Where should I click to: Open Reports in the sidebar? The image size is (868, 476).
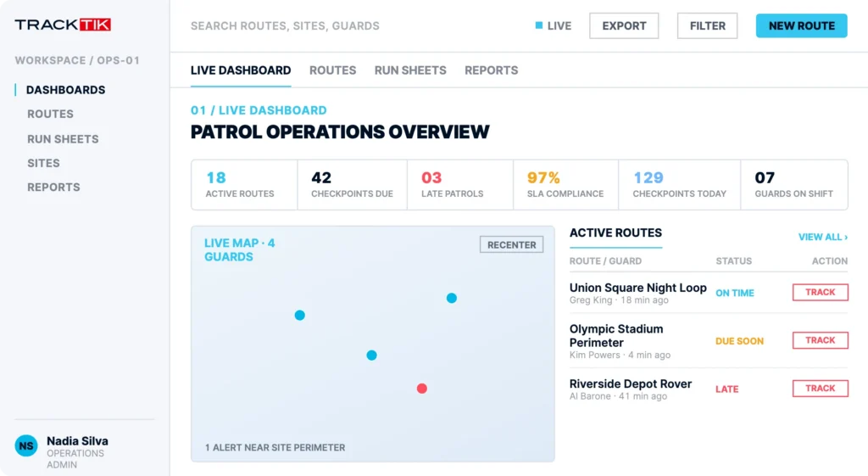click(53, 188)
